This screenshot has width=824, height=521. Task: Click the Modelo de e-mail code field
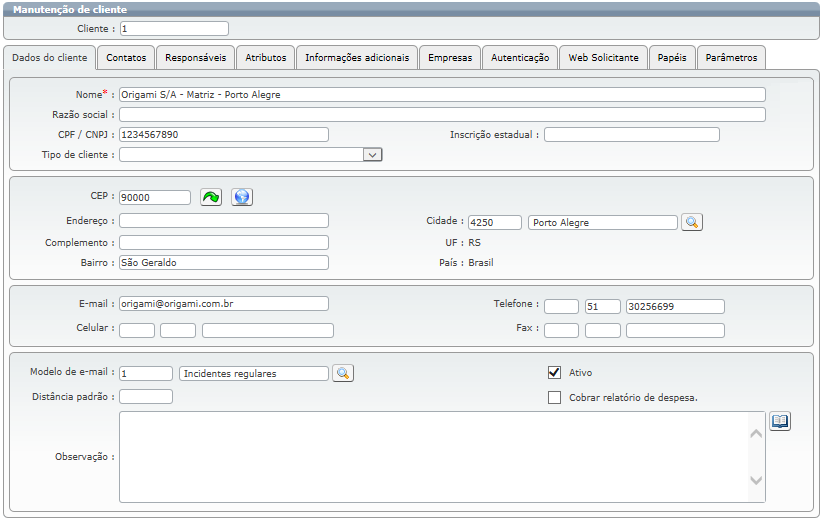point(146,373)
